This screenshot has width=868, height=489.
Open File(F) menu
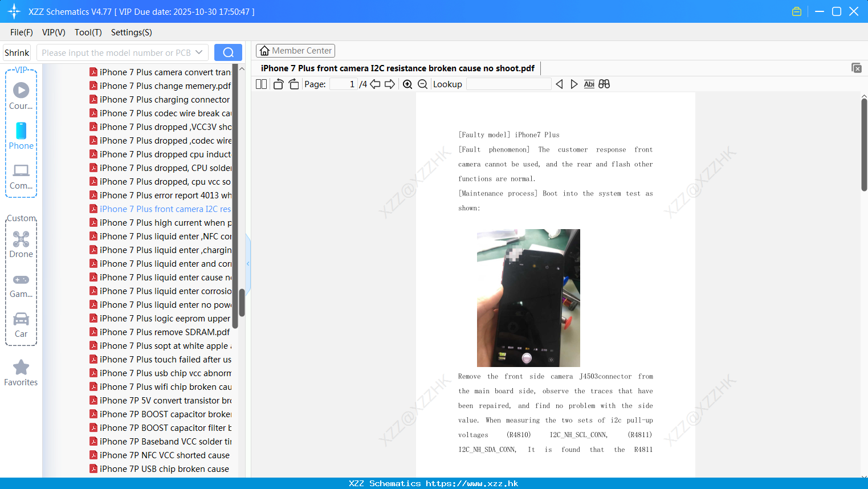(22, 32)
